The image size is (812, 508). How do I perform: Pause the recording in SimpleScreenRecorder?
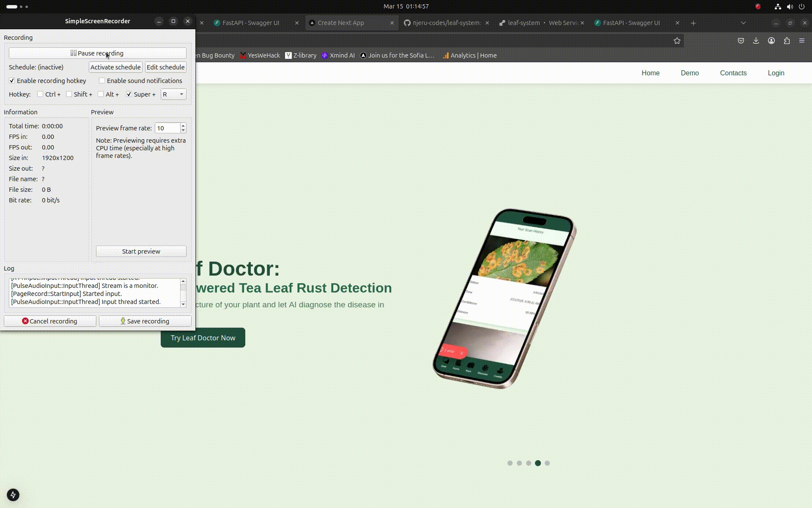(x=97, y=53)
